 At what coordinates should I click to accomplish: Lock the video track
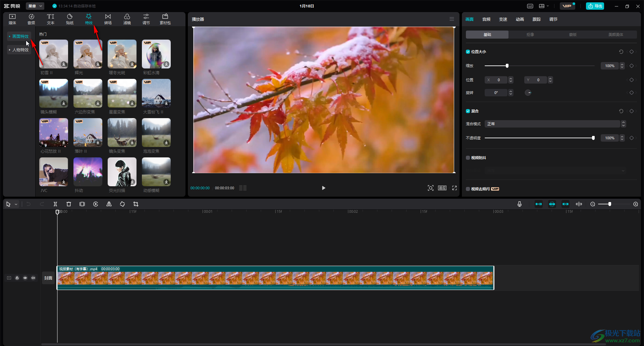[17, 278]
